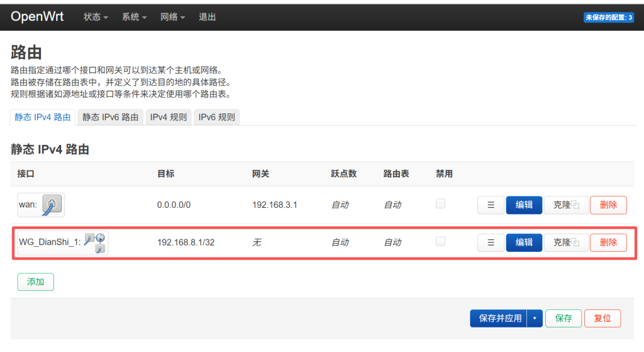Select the IPv6 规则 tab
Screen dimensions: 644x352
point(217,117)
